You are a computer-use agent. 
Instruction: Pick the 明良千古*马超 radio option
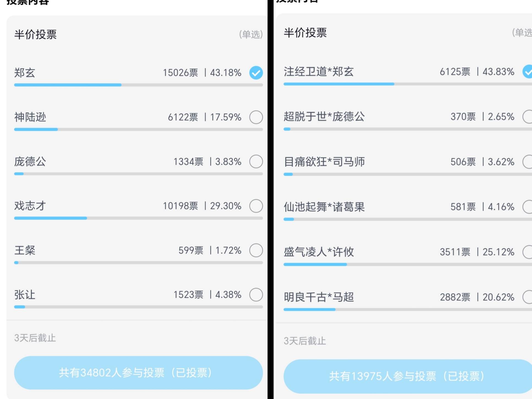pos(528,297)
